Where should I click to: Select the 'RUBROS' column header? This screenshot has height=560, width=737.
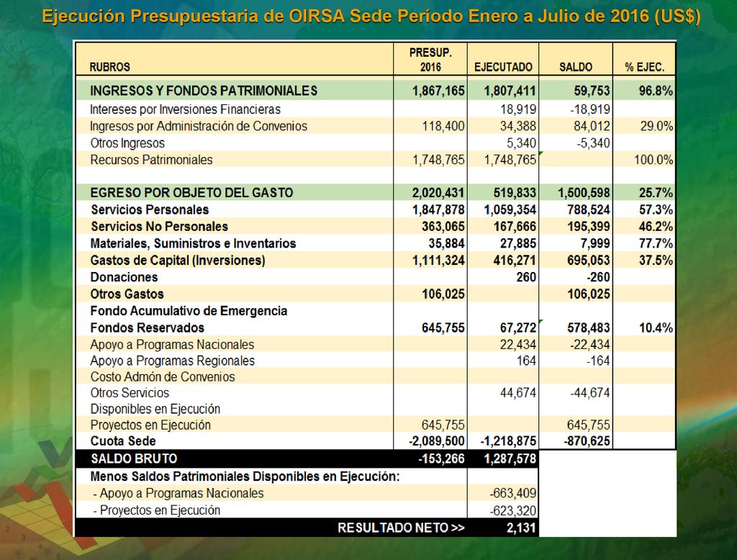pos(109,67)
